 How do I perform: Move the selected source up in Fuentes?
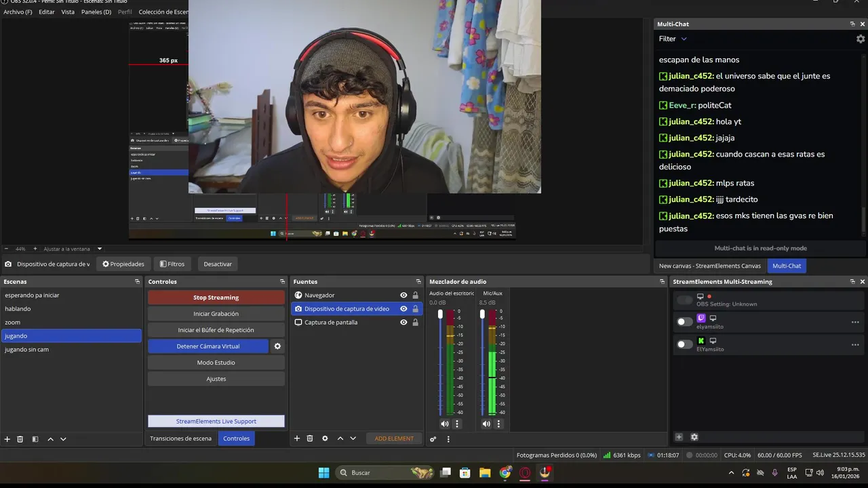tap(340, 439)
